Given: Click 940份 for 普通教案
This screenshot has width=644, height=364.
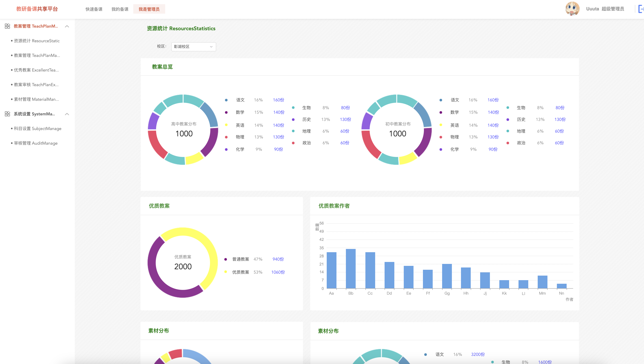Looking at the screenshot, I should [278, 259].
